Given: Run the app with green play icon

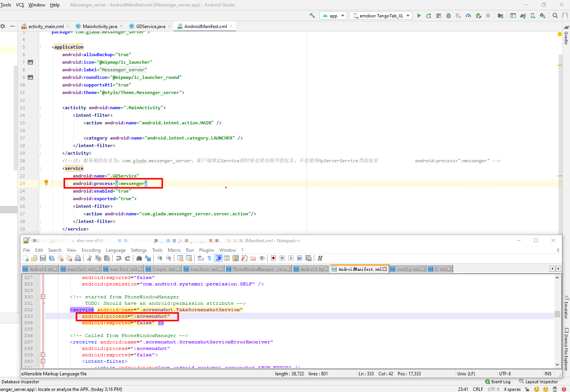Looking at the screenshot, I should pos(419,16).
